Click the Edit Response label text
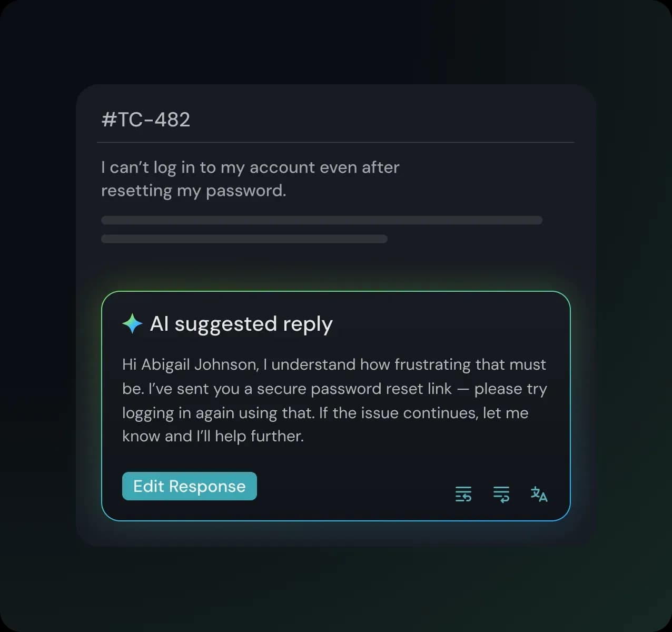This screenshot has width=672, height=632. [x=189, y=486]
